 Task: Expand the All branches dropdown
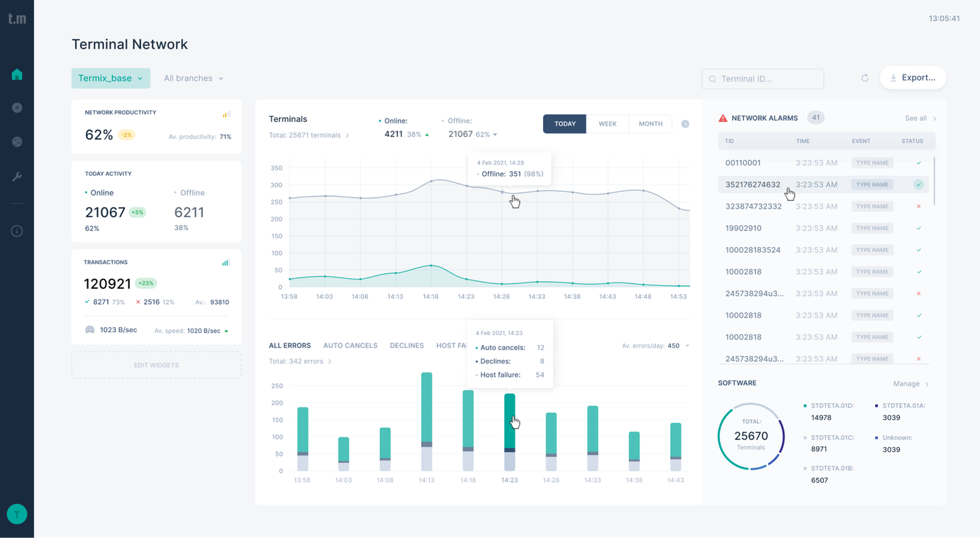pos(193,78)
